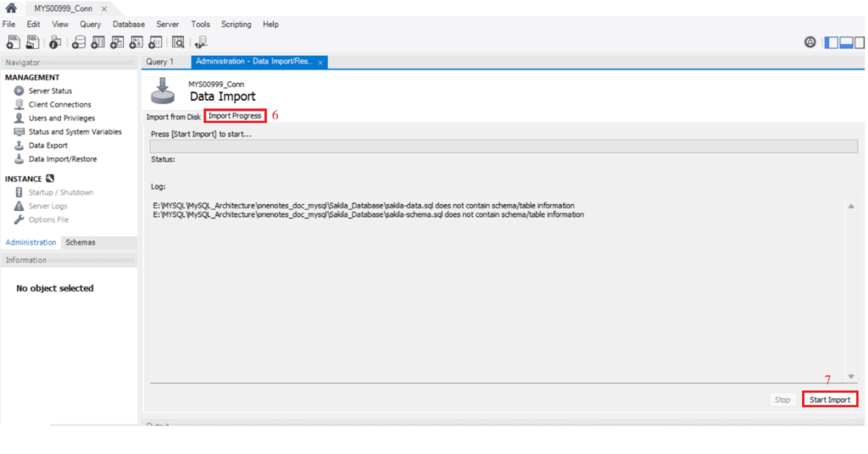
Task: Click the sakila-data.sql log line
Action: coord(364,206)
